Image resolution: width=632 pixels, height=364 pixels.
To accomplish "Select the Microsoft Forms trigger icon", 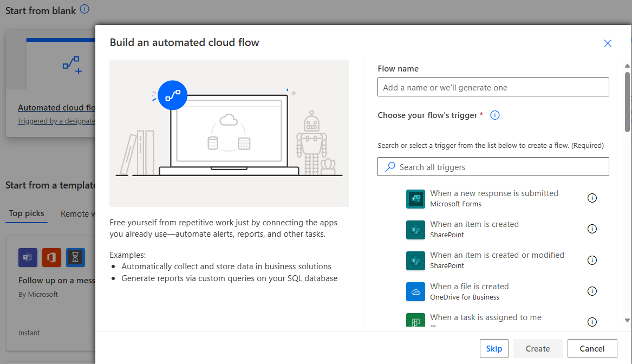I will tap(415, 199).
